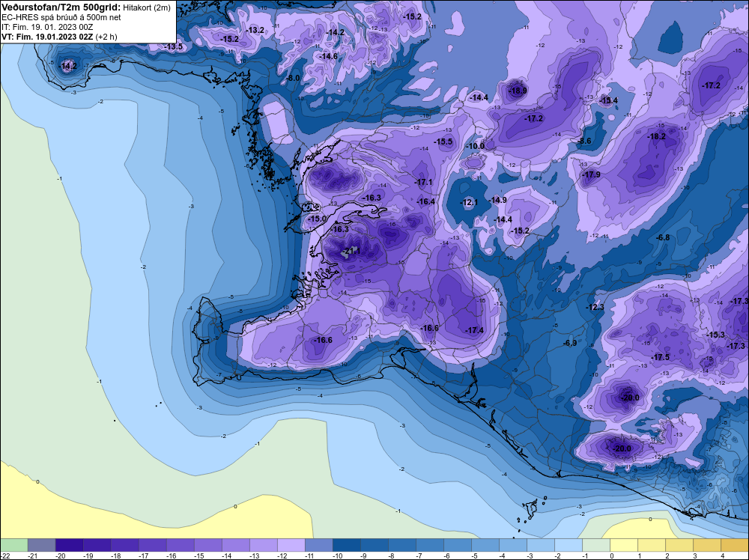Click the -15.4 temperature label
This screenshot has width=749, height=560.
[x=608, y=101]
